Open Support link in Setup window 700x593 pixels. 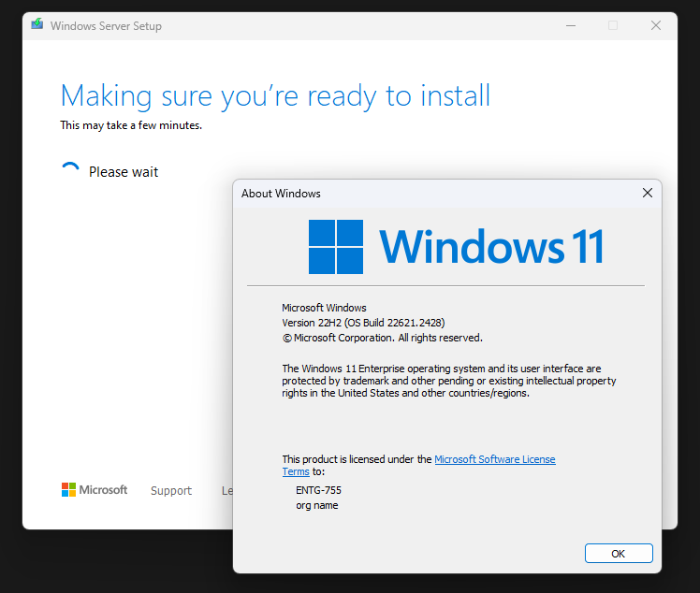click(171, 490)
